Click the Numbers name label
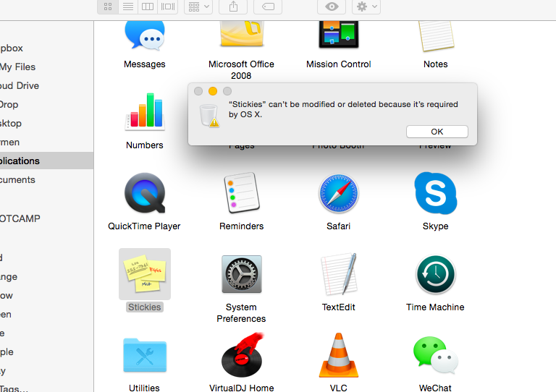The image size is (556, 392). (x=145, y=145)
